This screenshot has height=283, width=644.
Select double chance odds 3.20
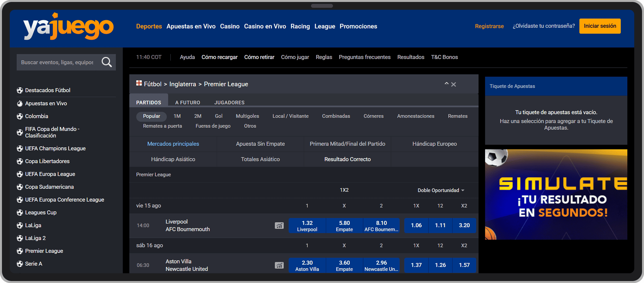coord(464,225)
